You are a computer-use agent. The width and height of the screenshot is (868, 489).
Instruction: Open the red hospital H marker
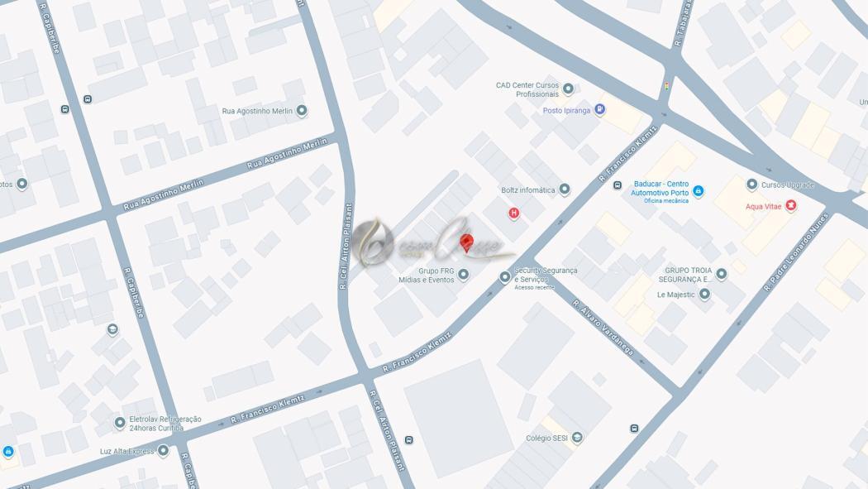pos(513,213)
